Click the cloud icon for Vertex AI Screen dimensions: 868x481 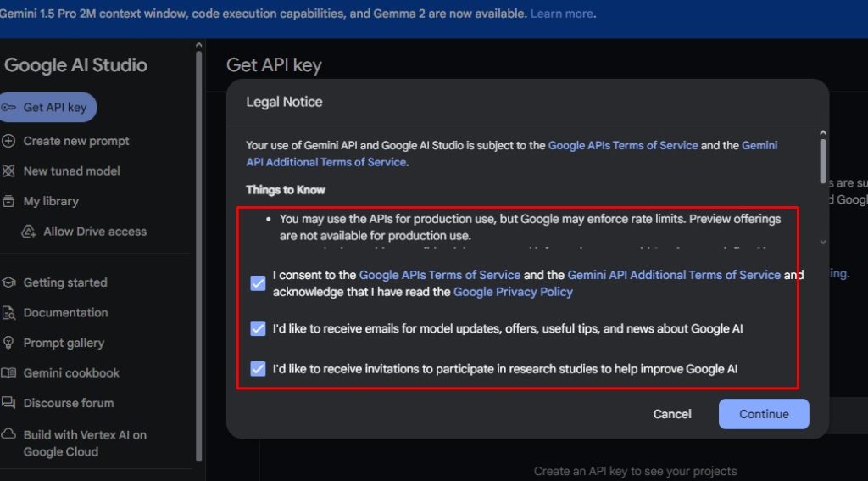pos(8,434)
